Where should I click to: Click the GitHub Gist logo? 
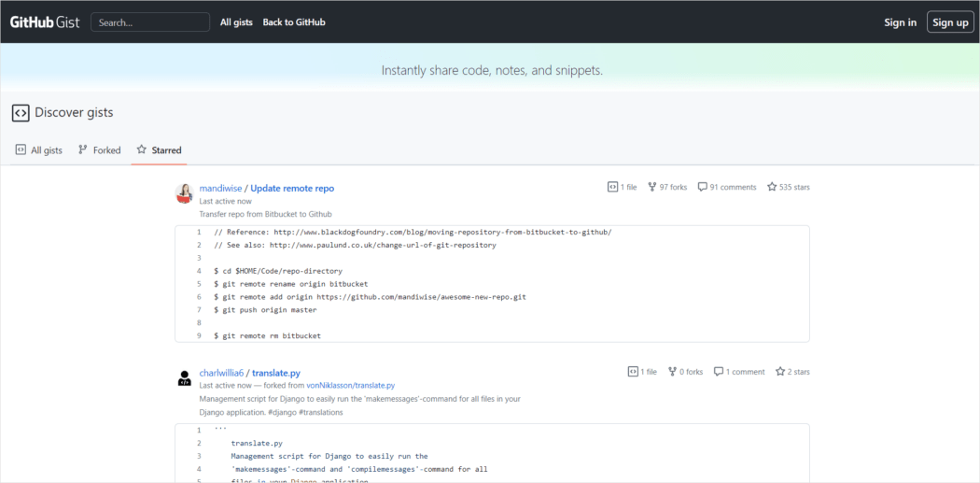[45, 22]
